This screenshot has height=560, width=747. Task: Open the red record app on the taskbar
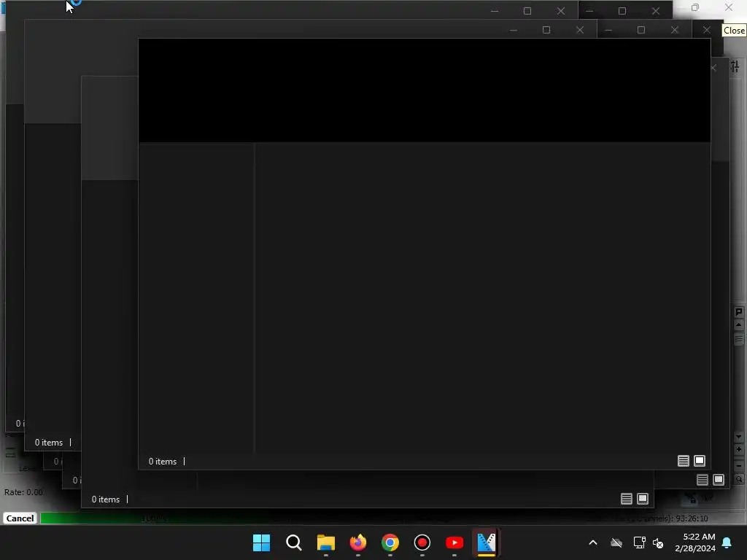coord(422,542)
